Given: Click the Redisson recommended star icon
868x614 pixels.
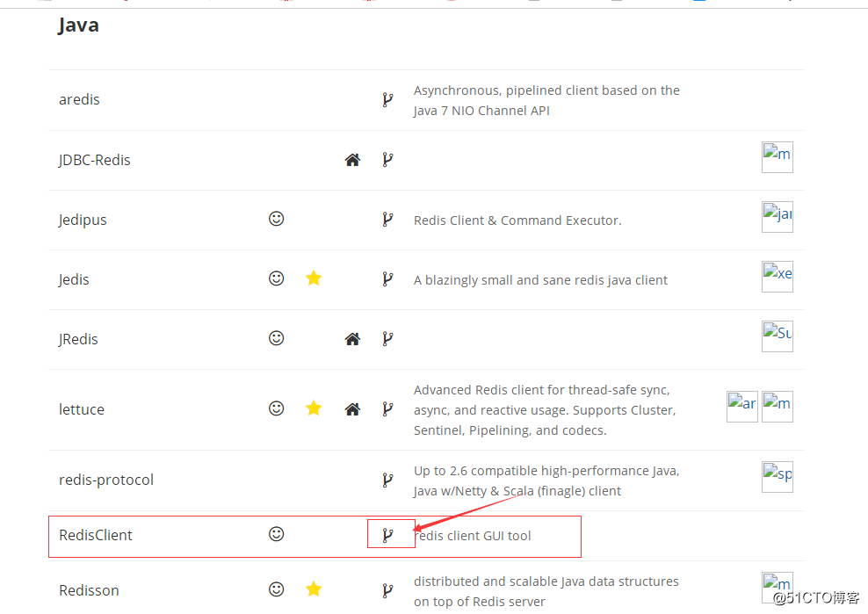Looking at the screenshot, I should click(x=314, y=589).
